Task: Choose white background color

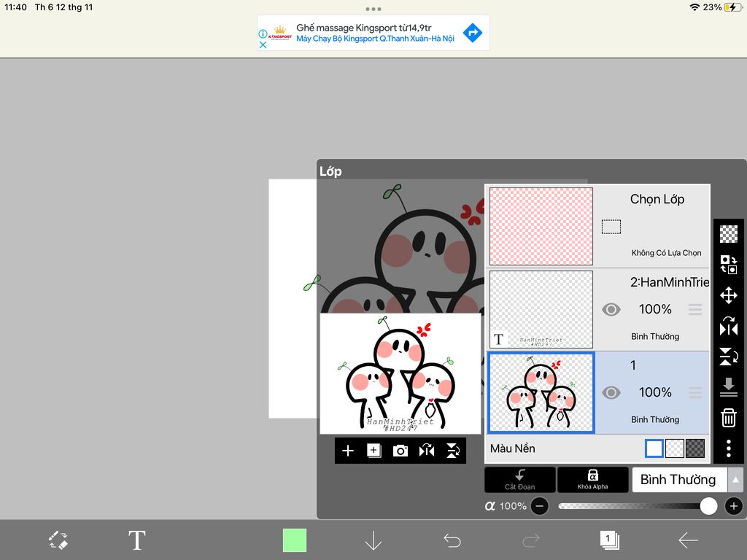Action: (654, 448)
